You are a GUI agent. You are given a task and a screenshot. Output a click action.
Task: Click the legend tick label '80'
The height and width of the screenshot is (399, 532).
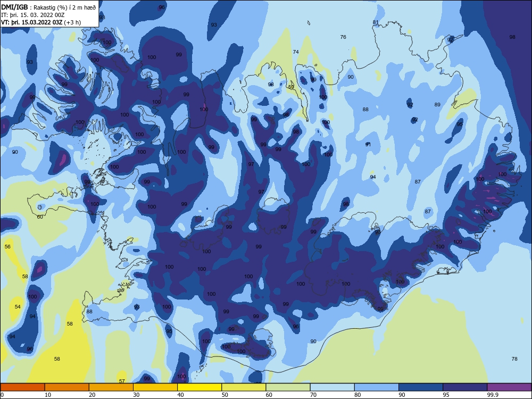pos(358,395)
